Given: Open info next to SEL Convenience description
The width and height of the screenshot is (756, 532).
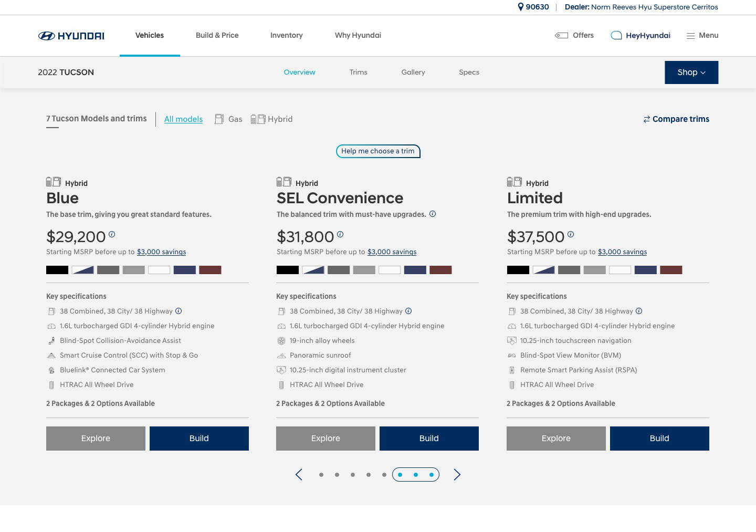Looking at the screenshot, I should point(433,214).
